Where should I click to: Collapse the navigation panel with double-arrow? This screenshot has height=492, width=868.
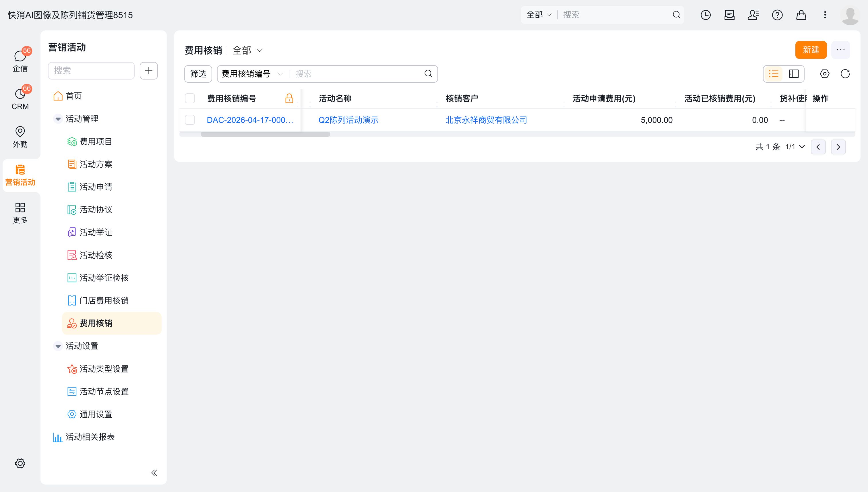click(x=154, y=473)
